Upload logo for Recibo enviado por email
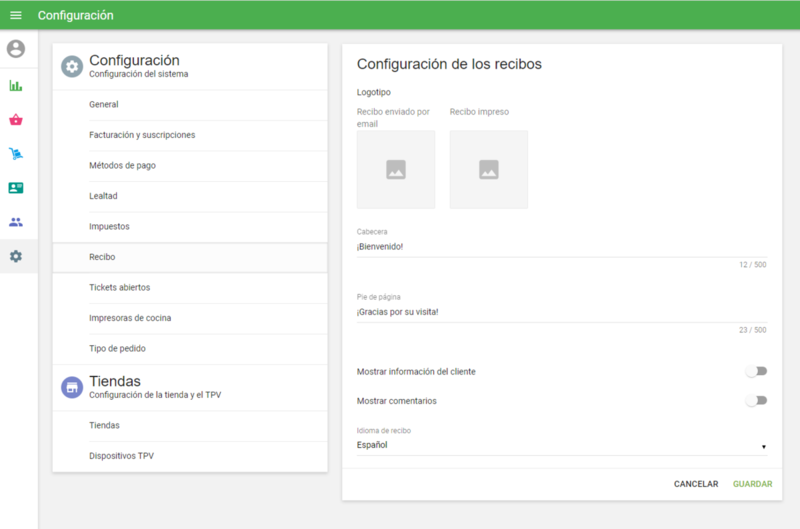 pos(396,170)
